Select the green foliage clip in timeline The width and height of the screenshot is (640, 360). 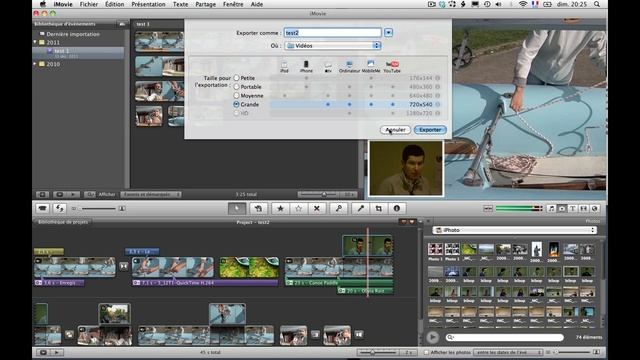249,267
